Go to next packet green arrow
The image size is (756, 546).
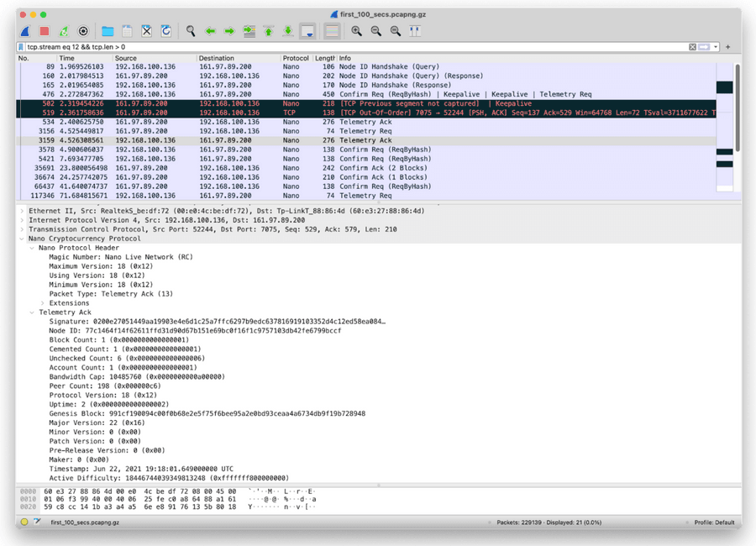(229, 31)
